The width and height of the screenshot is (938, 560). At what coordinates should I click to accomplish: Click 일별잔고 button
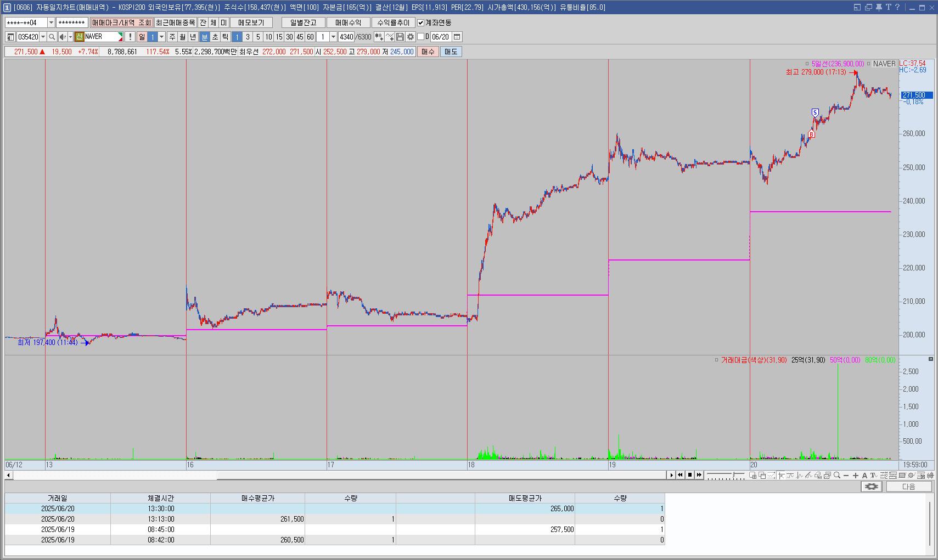[x=303, y=22]
